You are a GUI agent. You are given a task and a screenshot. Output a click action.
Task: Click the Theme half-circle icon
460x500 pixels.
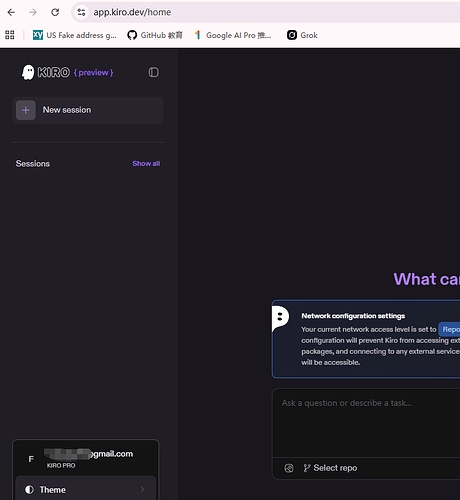pos(29,490)
